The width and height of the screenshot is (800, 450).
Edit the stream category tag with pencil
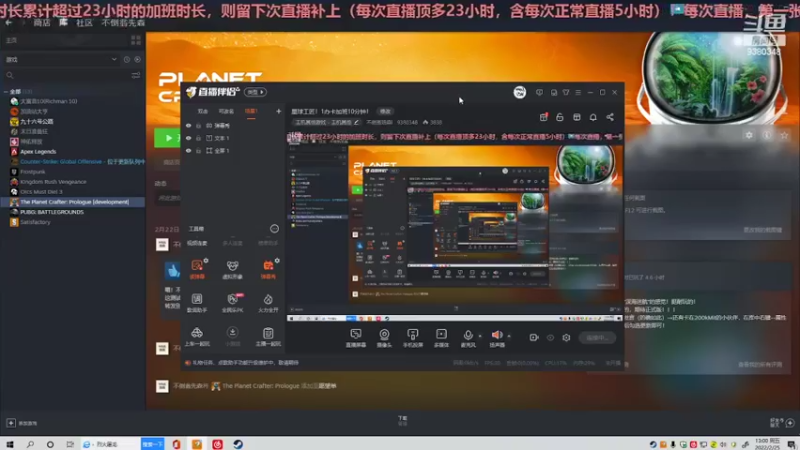pos(356,122)
